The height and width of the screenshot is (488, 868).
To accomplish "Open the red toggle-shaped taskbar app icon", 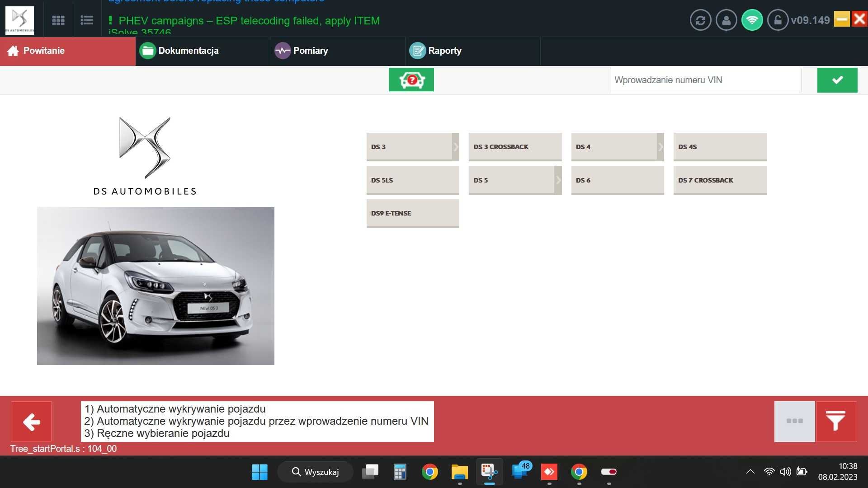I will 609,472.
